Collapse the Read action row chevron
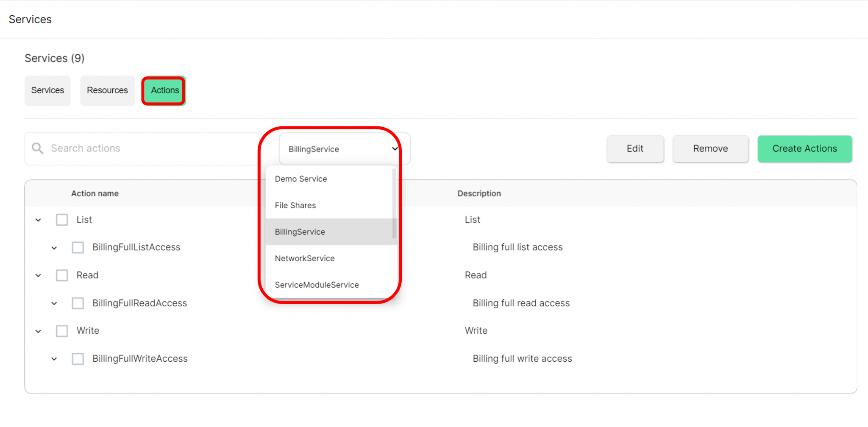868x427 pixels. (x=38, y=276)
